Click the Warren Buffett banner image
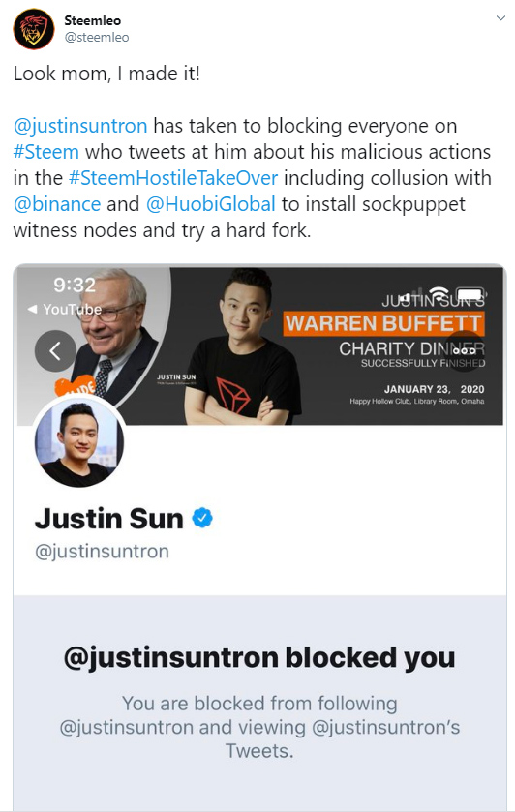 coord(260,346)
